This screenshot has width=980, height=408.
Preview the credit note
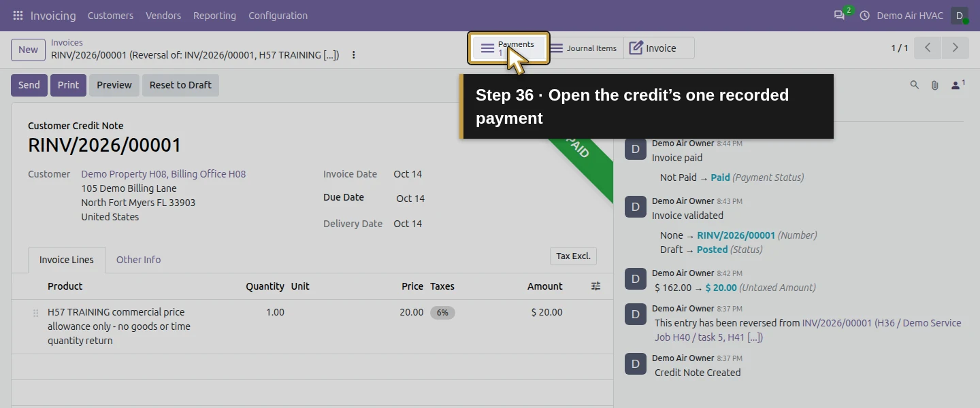[114, 85]
